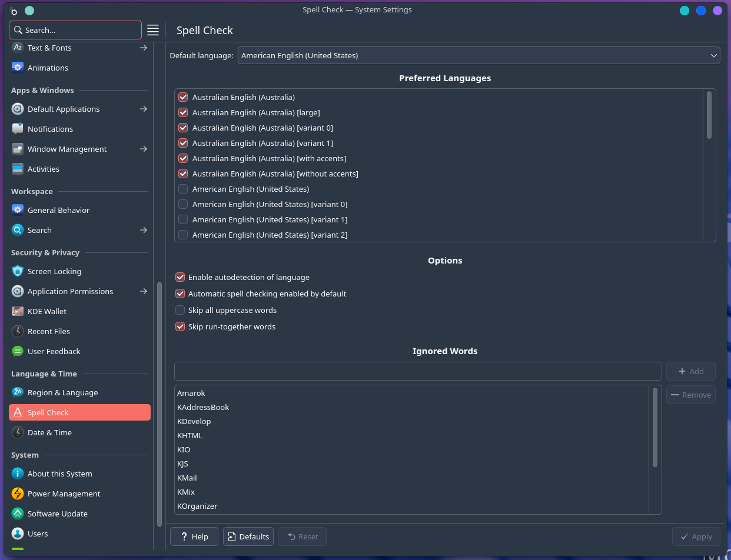
Task: Uncheck Australian English (Australia) base entry
Action: 183,97
